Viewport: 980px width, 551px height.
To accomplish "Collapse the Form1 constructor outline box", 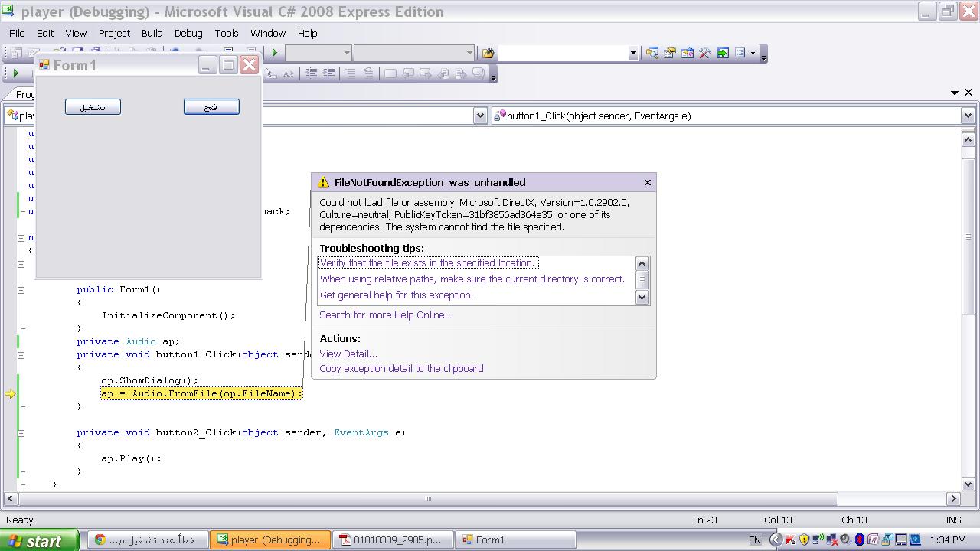I will [x=21, y=290].
